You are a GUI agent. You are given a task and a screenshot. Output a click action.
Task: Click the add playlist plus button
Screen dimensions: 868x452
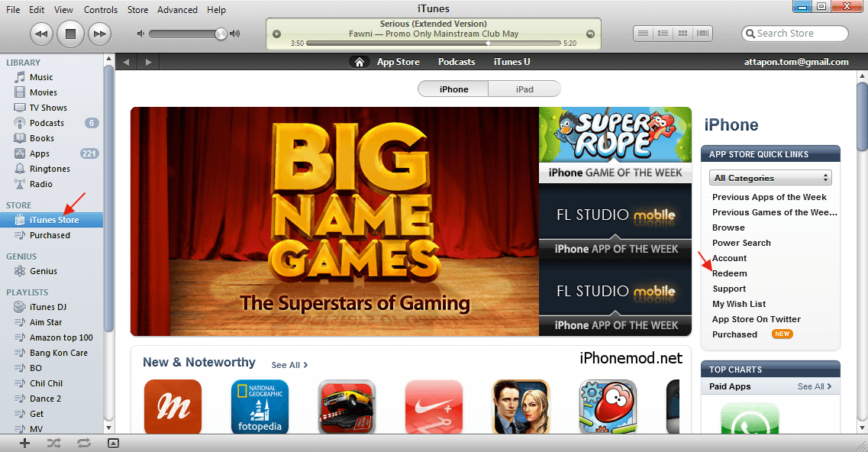point(24,443)
